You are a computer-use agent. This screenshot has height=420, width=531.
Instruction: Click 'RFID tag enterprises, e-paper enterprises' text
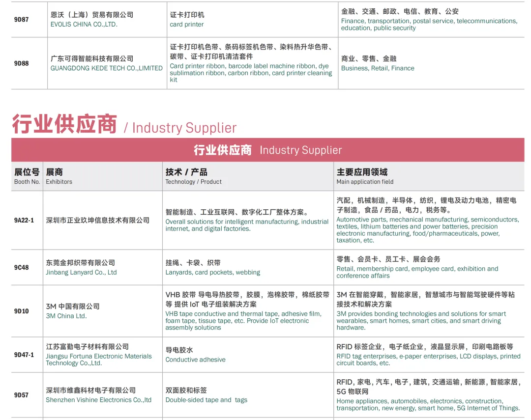click(x=428, y=360)
